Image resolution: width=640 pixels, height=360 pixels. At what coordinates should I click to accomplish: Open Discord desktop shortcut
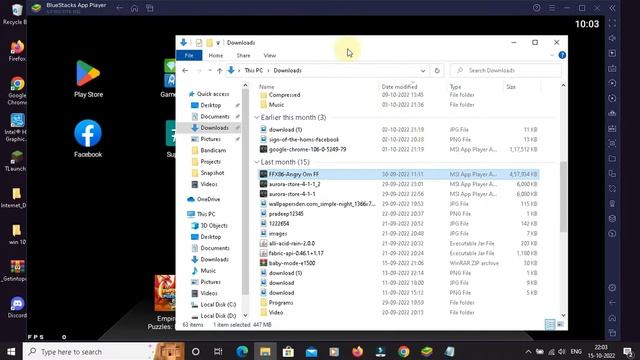pos(17,307)
